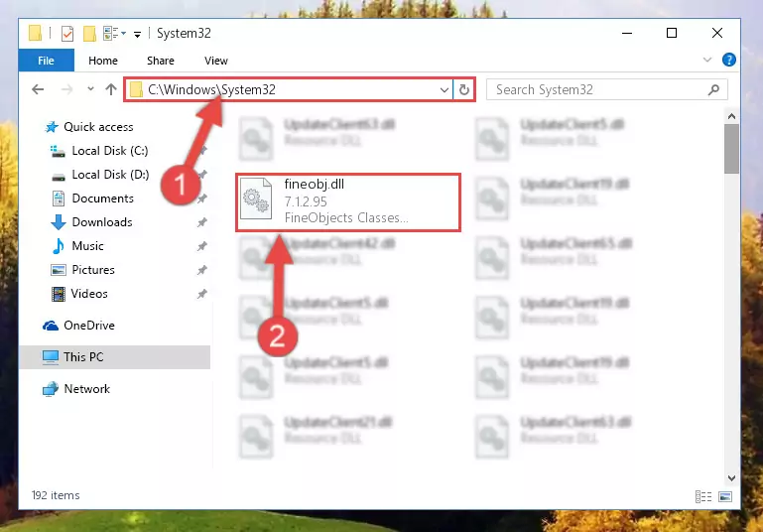
Task: Click the Properties checkmark icon in title bar
Action: pyautogui.click(x=67, y=34)
